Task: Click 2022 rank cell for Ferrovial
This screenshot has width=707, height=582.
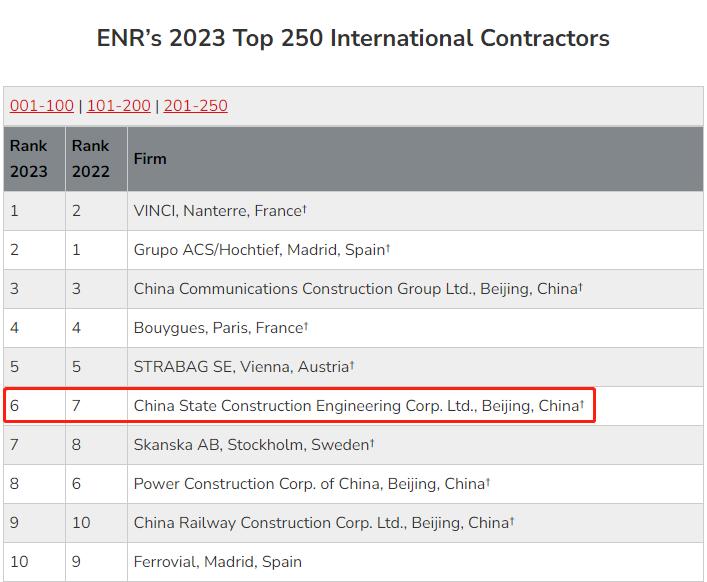Action: click(x=77, y=562)
